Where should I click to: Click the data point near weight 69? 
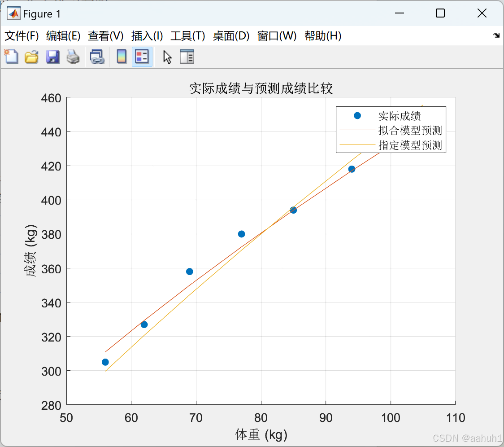click(x=190, y=272)
